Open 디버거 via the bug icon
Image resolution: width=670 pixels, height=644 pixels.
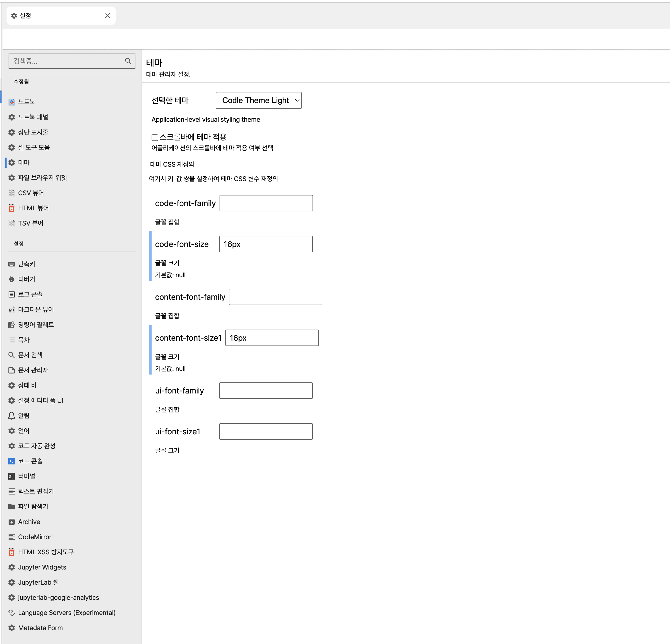tap(12, 279)
